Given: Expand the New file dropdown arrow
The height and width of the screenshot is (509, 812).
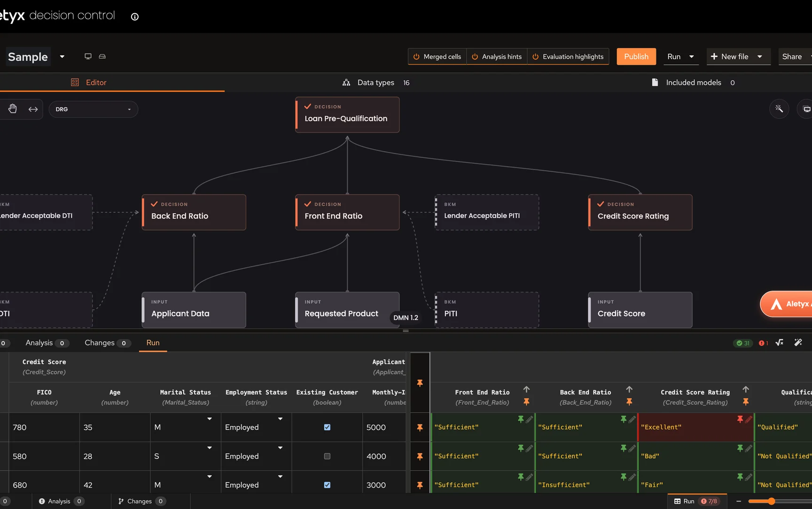Looking at the screenshot, I should click(760, 57).
